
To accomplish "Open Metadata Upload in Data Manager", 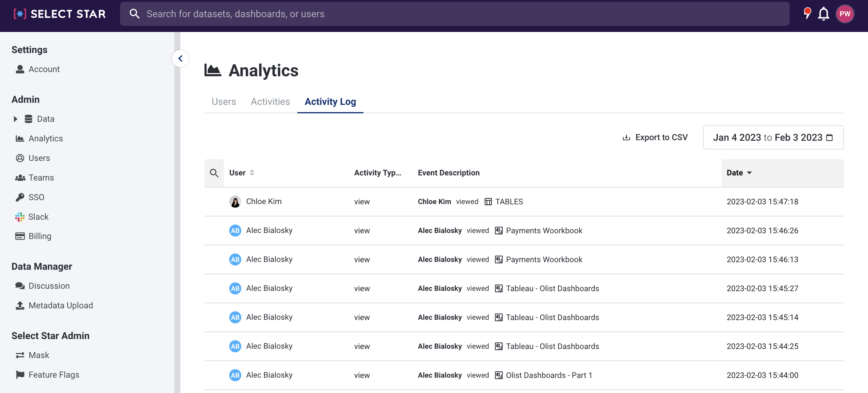I will tap(60, 305).
